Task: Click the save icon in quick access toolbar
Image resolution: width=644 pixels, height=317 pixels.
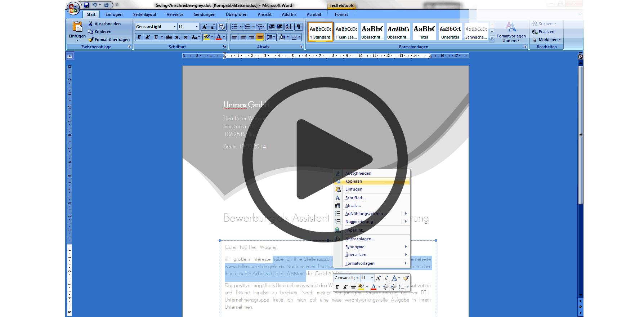Action: (87, 5)
